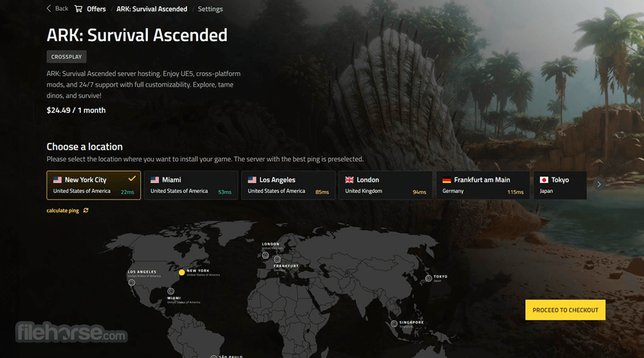Screen dimensions: 644x358
Task: Click the Back arrow icon
Action: tap(49, 9)
